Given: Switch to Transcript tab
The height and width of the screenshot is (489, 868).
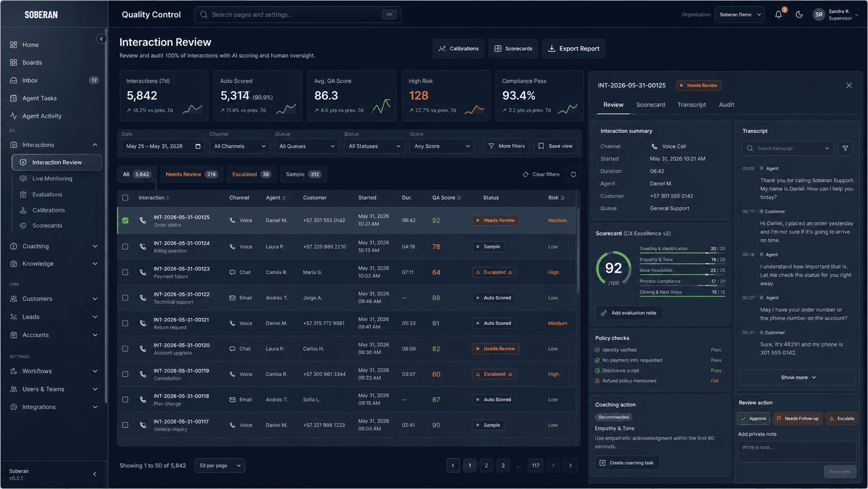Looking at the screenshot, I should tap(691, 105).
